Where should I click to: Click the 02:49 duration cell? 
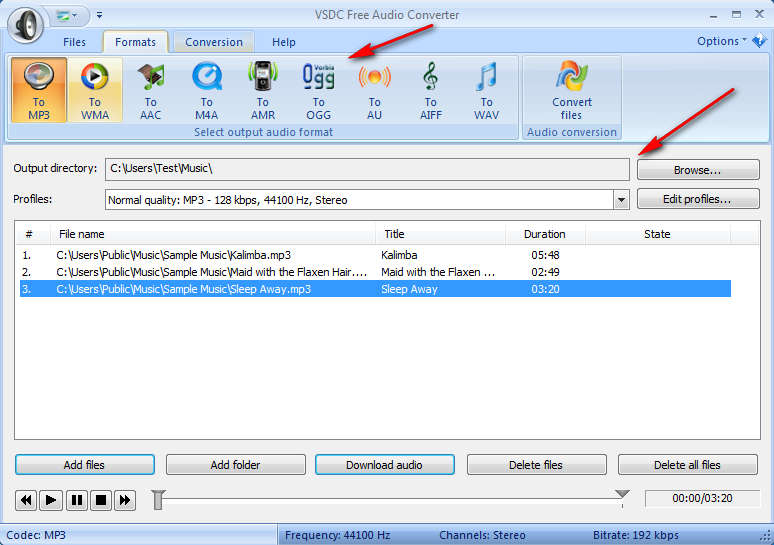[x=545, y=272]
